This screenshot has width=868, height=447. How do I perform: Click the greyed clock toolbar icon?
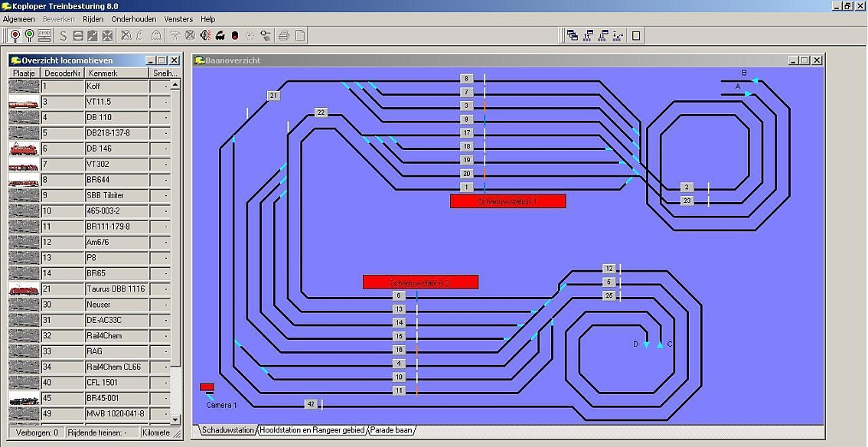click(x=250, y=36)
